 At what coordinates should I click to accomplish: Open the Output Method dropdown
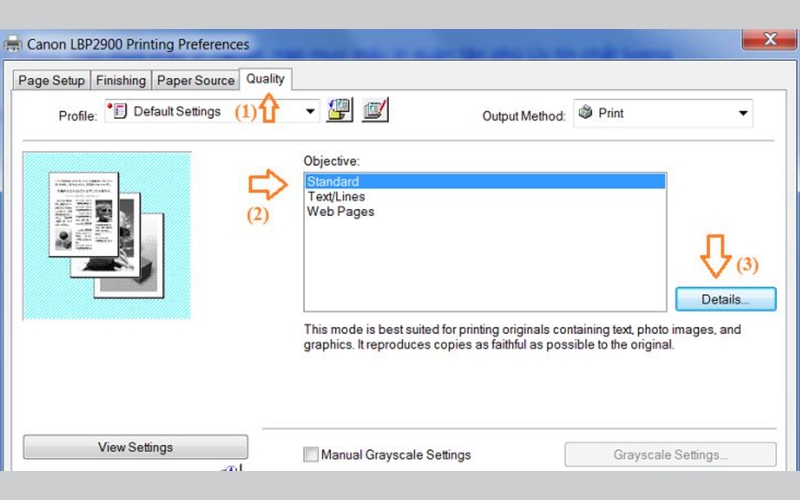pos(663,113)
